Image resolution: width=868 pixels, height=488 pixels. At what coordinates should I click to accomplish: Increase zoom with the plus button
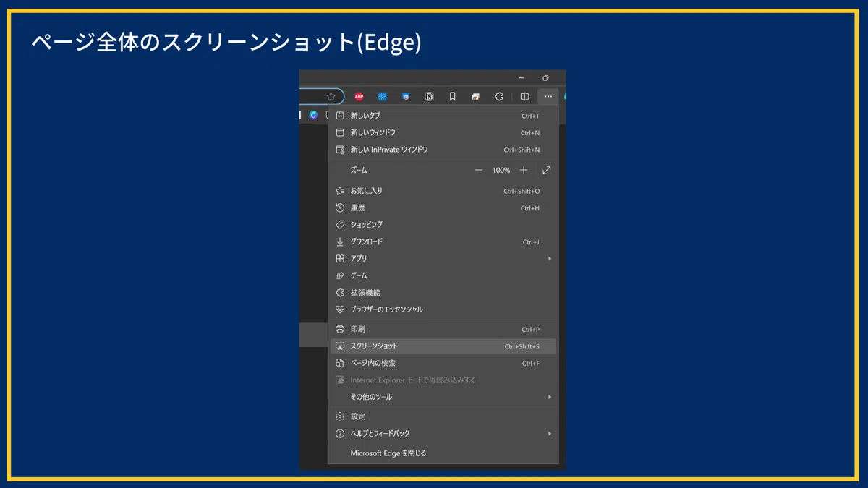pyautogui.click(x=524, y=170)
